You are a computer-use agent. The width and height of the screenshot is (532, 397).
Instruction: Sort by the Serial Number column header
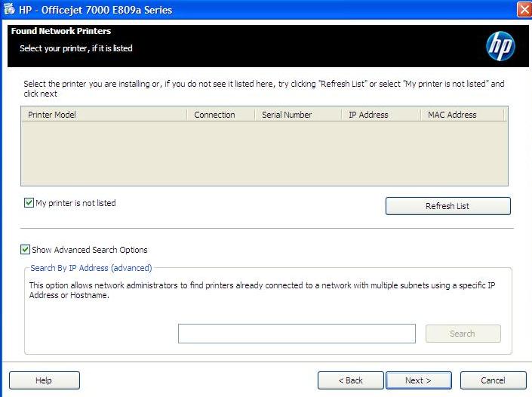(x=298, y=115)
